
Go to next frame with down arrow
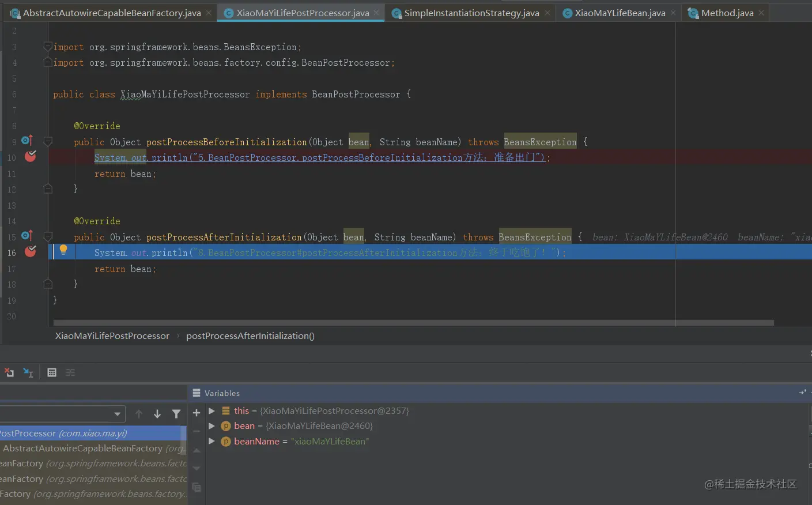coord(157,414)
